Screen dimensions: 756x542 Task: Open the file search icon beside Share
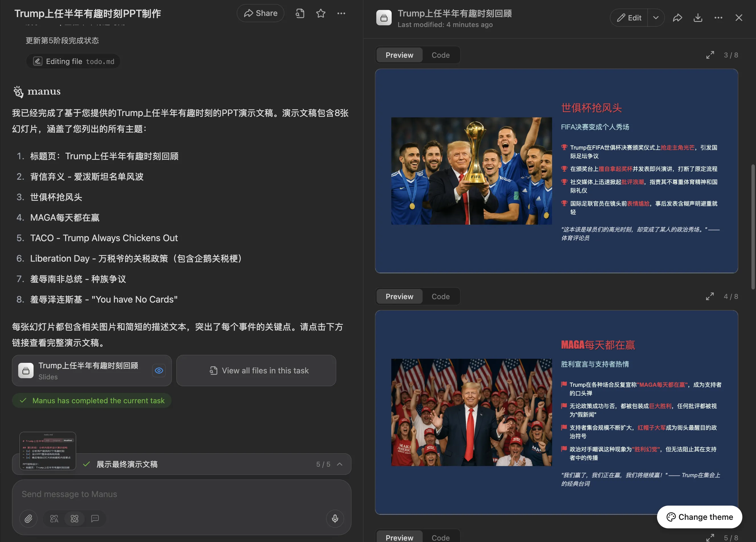[299, 13]
